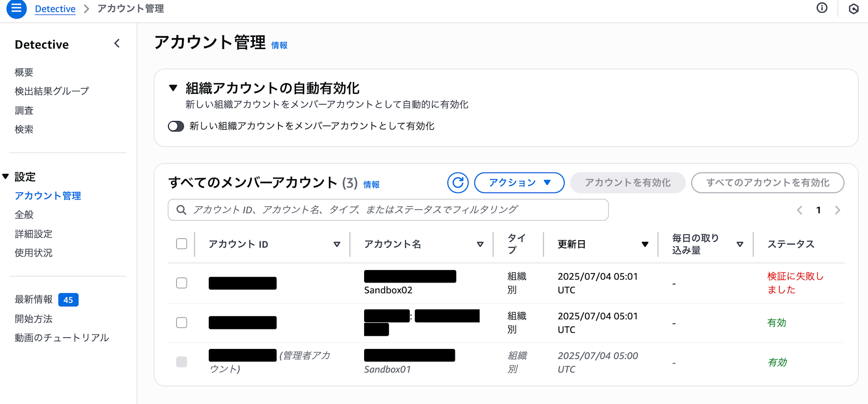Select アカウント管理 in the sidebar
868x404 pixels.
[48, 196]
